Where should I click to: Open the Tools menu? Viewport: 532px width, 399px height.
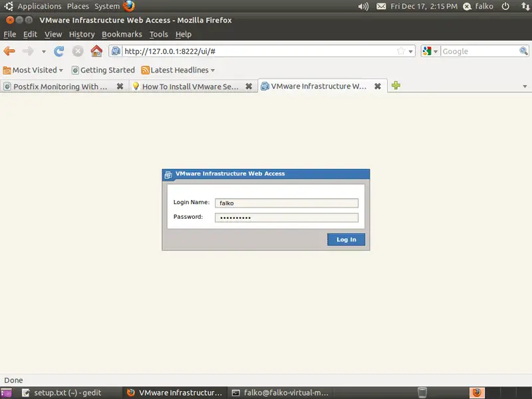click(159, 35)
